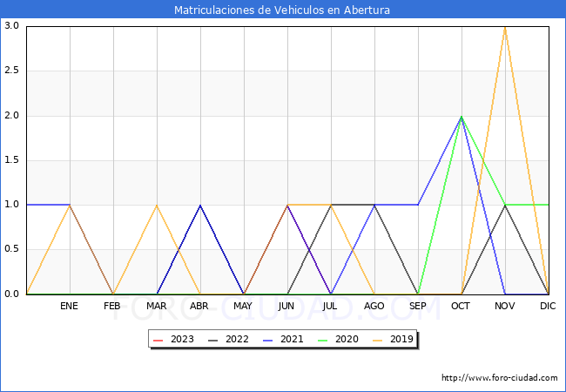The height and width of the screenshot is (392, 566).
Task: Click the 1.0 y-axis value
Action: pyautogui.click(x=11, y=205)
